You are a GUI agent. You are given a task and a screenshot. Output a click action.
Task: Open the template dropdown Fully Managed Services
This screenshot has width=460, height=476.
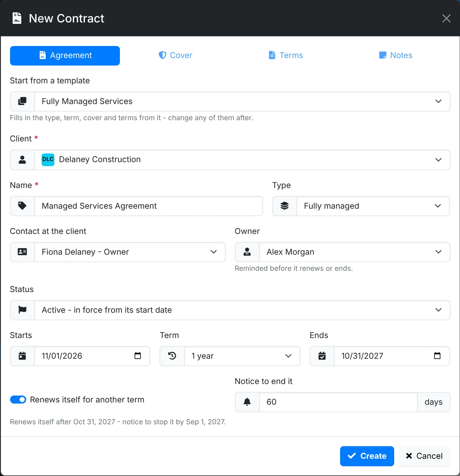[x=242, y=101]
